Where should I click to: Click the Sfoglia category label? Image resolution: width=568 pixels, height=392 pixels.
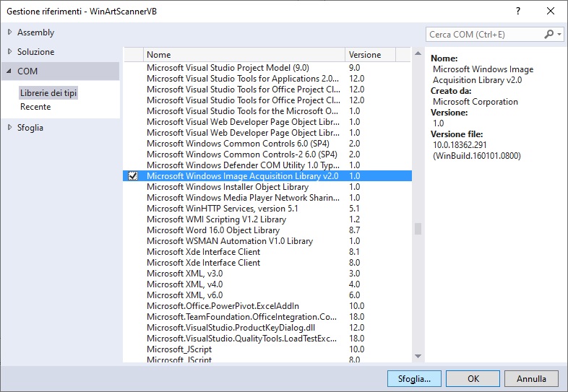point(30,127)
